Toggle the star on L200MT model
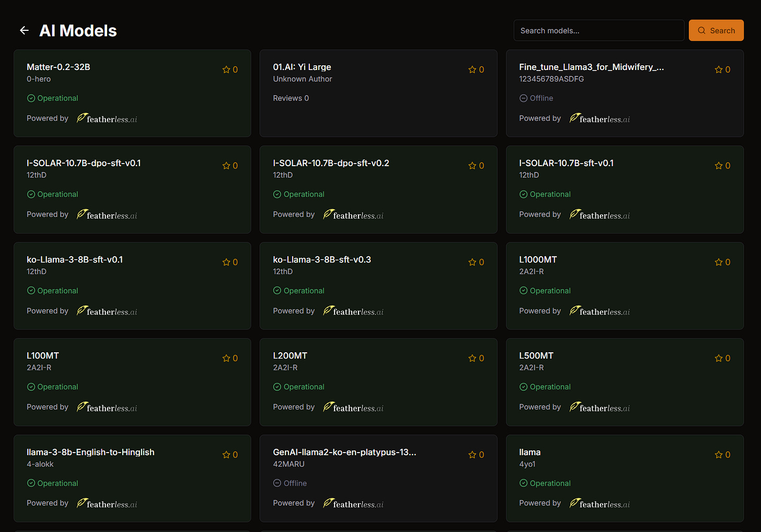 pyautogui.click(x=473, y=358)
